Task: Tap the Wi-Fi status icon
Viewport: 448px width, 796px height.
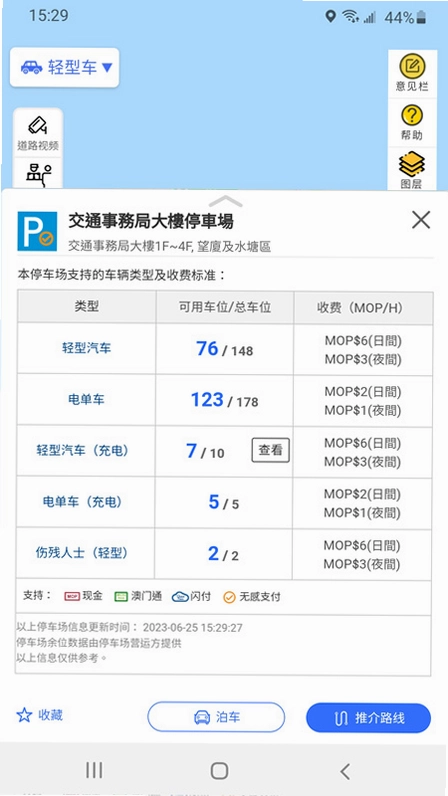Action: 350,17
